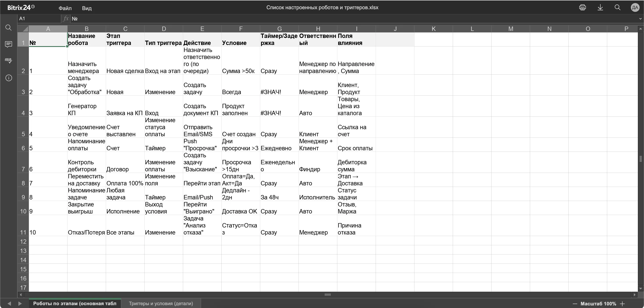Screen dimensions: 644x308
Task: Click the Bitrix24 logo
Action: pyautogui.click(x=21, y=7)
